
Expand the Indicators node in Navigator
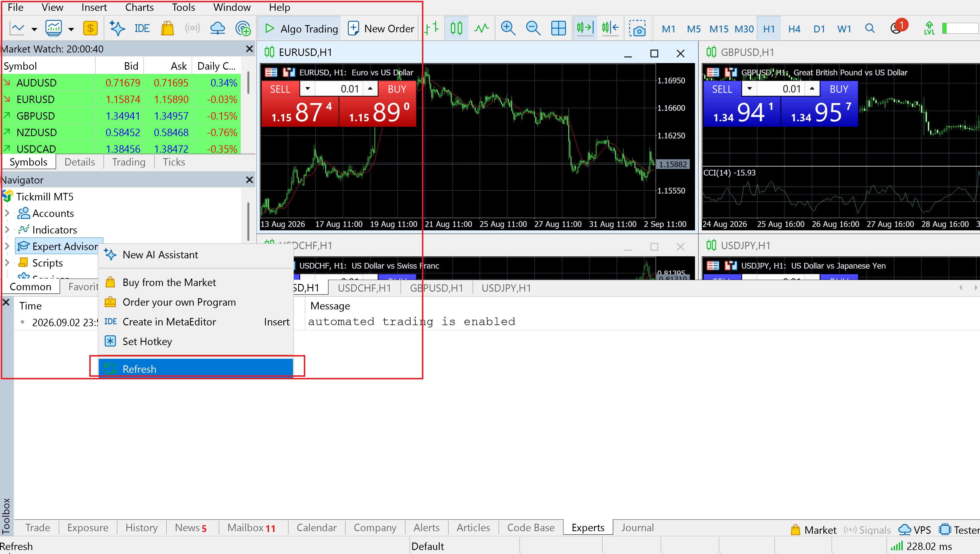point(7,229)
